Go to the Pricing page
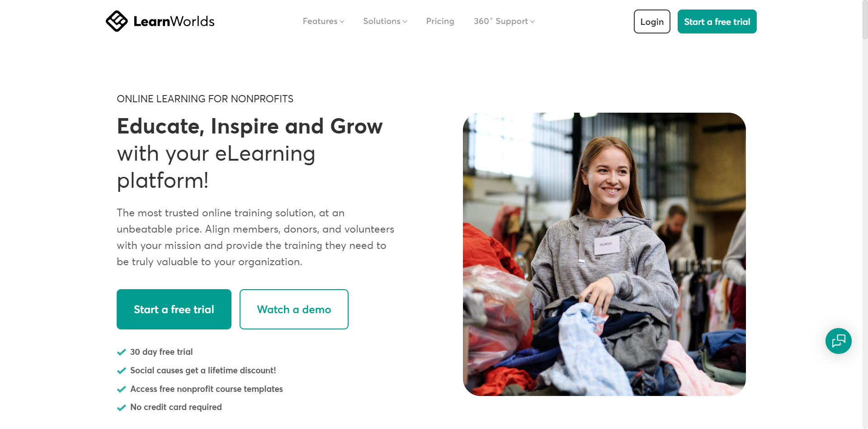868x429 pixels. (440, 21)
